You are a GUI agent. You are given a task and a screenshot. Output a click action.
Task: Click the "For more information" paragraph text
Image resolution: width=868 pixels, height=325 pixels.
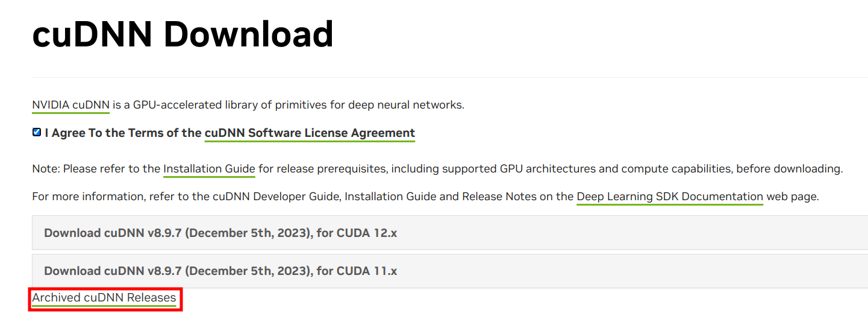(425, 197)
